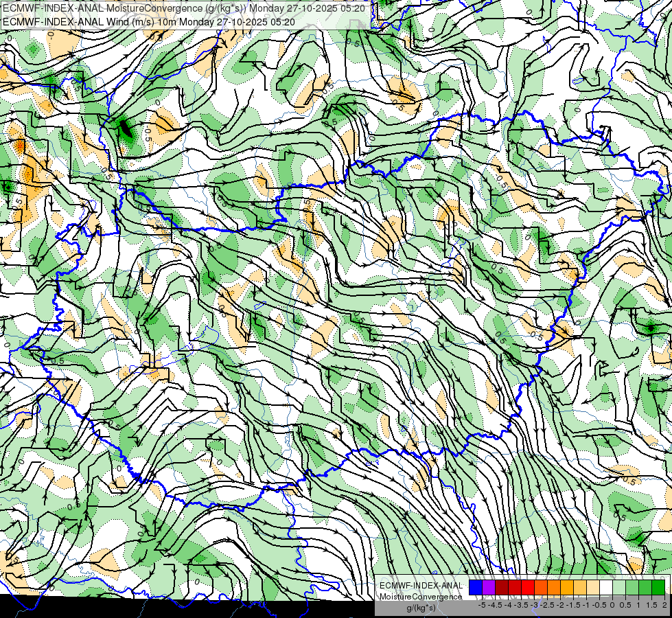Select the darkest green swatch between 1.5 and 2
This screenshot has height=618, width=672.
(658, 587)
